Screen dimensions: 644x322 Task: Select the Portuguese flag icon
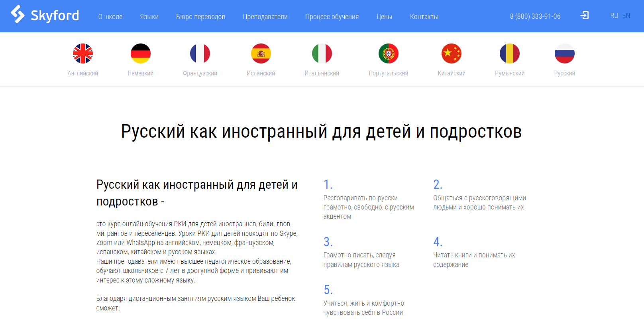(x=389, y=53)
